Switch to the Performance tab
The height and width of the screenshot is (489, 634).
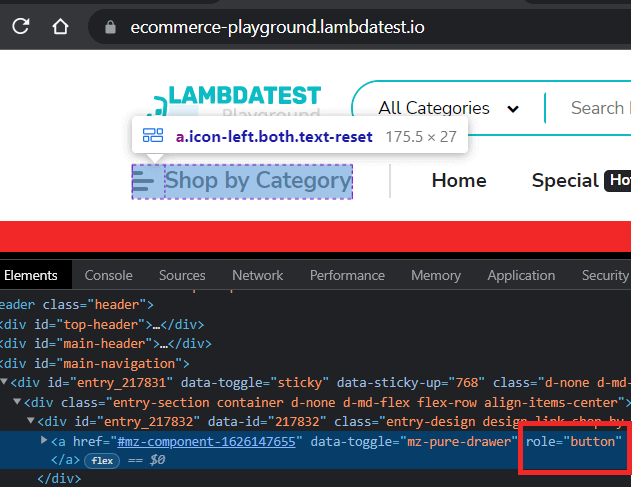347,275
